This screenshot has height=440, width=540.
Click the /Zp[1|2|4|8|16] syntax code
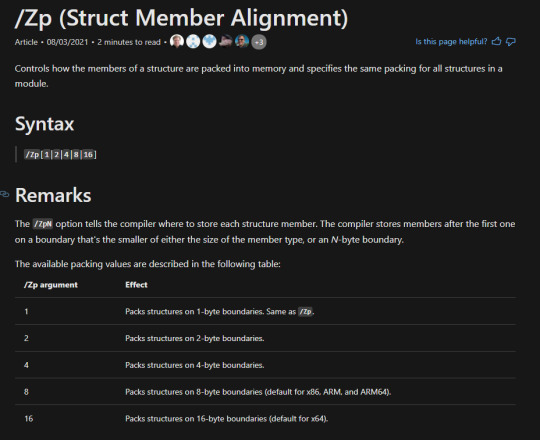click(x=60, y=155)
